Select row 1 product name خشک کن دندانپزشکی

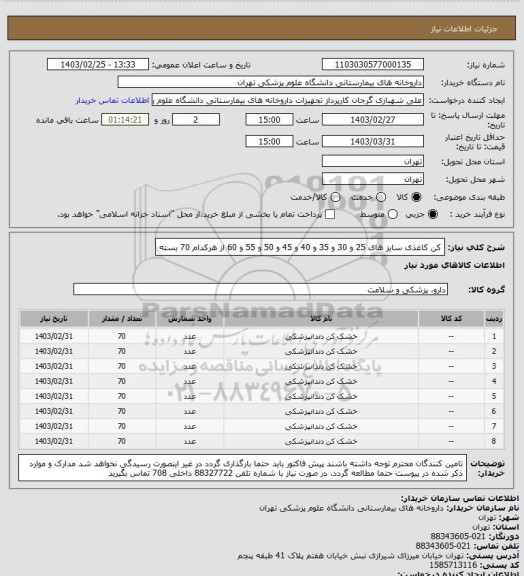tap(321, 336)
